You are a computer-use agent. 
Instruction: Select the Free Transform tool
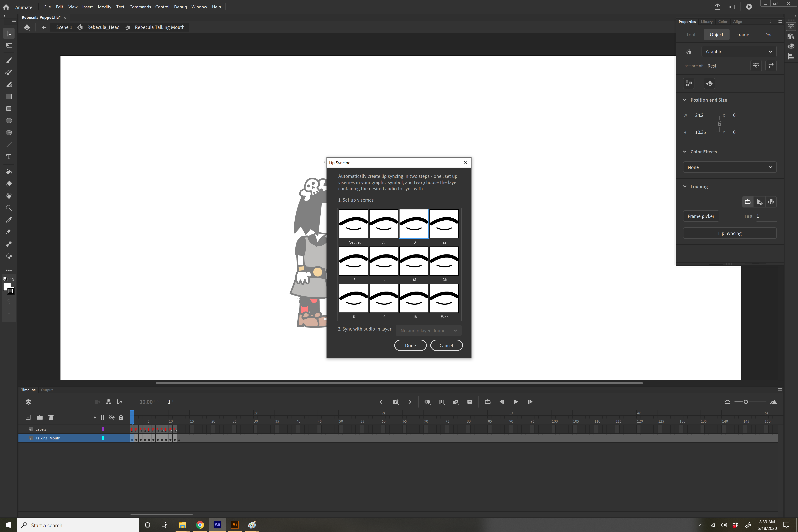(x=9, y=45)
